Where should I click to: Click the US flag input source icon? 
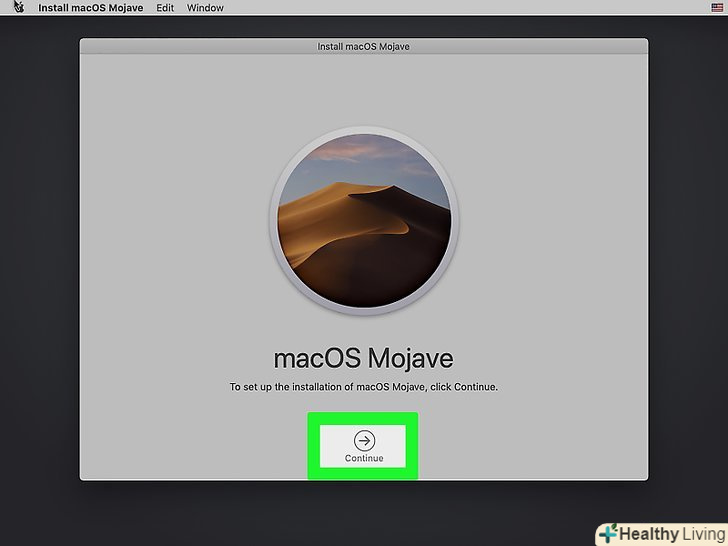pyautogui.click(x=717, y=7)
